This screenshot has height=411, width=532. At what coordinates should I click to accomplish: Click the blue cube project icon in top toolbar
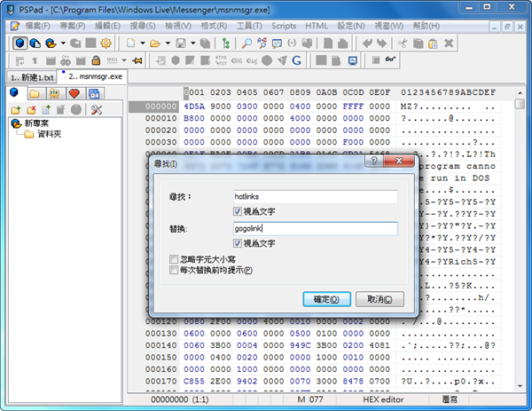pyautogui.click(x=20, y=43)
